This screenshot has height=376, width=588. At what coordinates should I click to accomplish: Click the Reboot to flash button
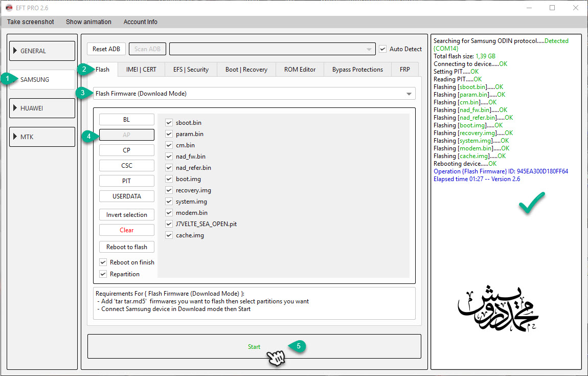pos(126,247)
